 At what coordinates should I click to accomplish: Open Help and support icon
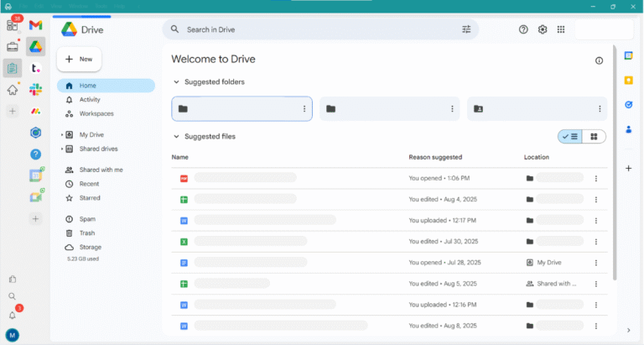[x=523, y=29]
